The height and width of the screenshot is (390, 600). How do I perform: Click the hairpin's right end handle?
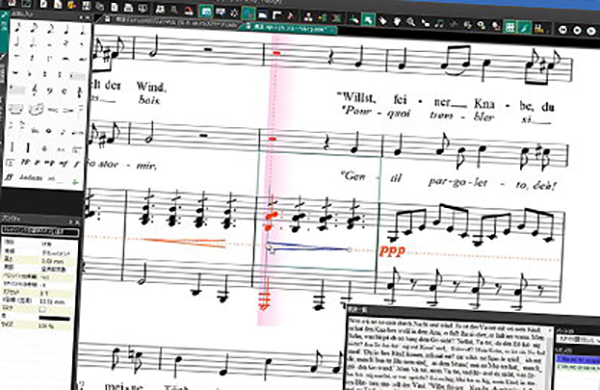(349, 250)
